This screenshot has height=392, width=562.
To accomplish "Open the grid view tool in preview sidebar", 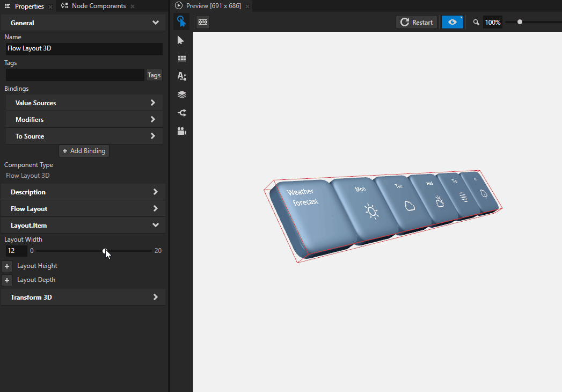I will [181, 58].
